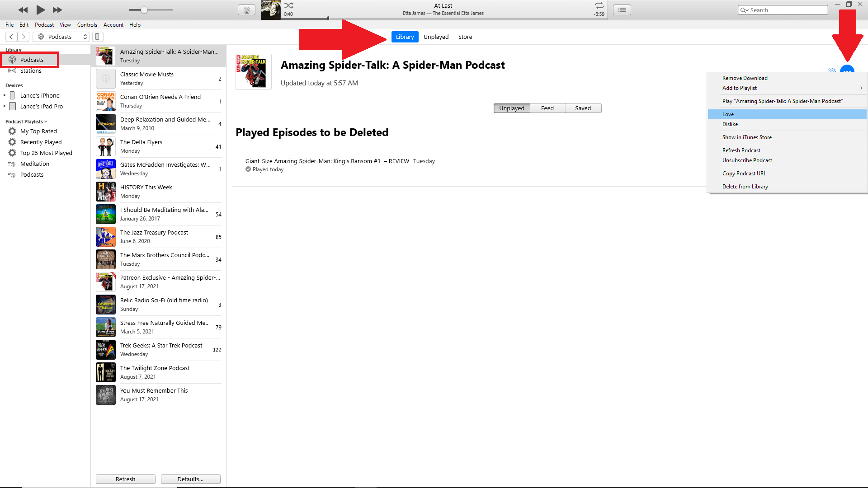Screen dimensions: 868x488
Task: Choose Love in the context menu
Action: click(x=787, y=114)
